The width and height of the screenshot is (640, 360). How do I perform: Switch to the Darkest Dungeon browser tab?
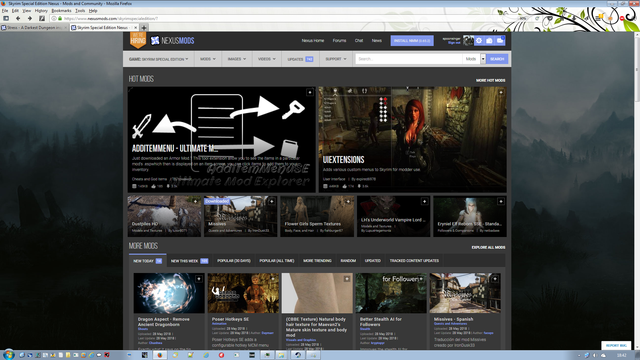pos(34,28)
